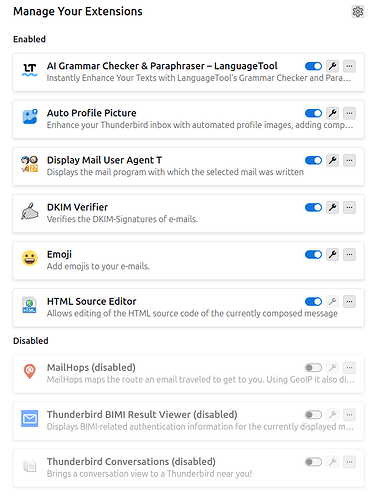This screenshot has height=500, width=376.
Task: Open more options for Emoji extension
Action: pos(349,254)
